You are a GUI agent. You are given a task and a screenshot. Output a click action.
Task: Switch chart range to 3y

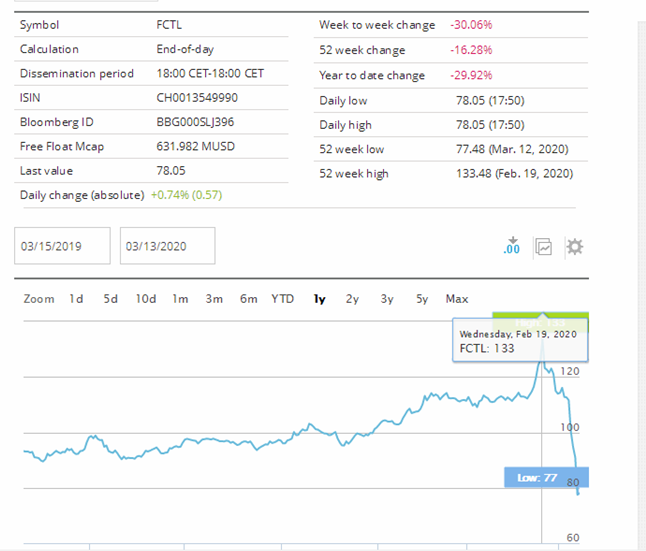387,299
